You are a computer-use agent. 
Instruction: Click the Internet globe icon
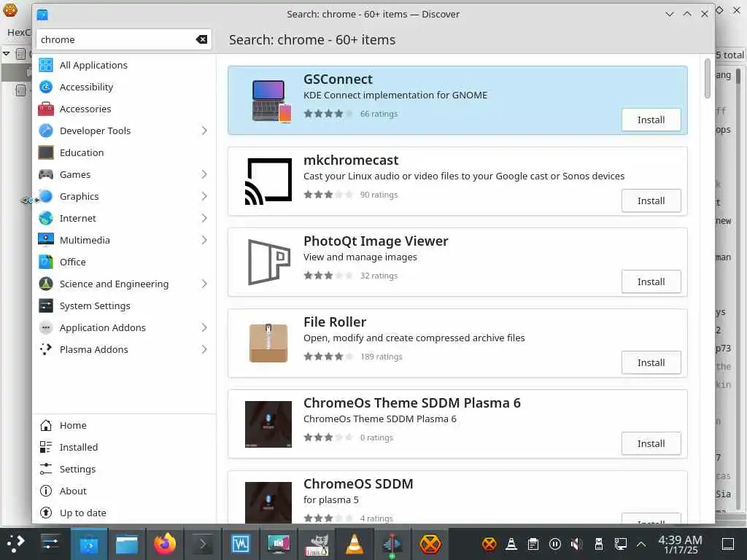[x=46, y=219]
